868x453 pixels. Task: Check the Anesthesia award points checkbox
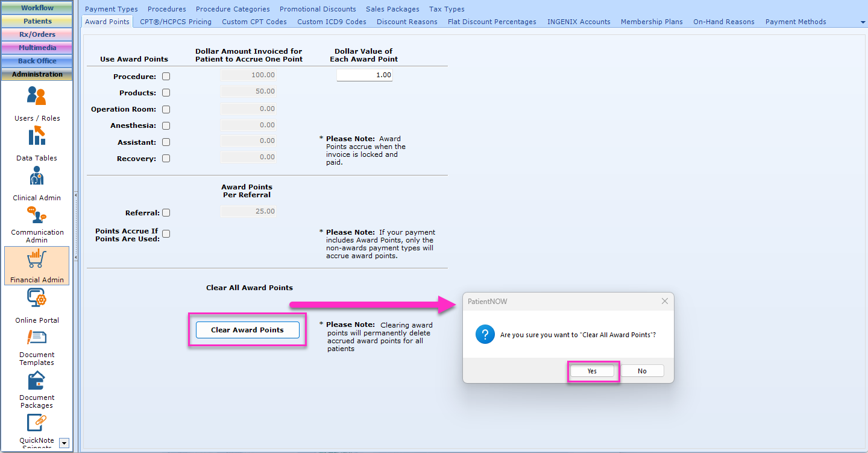tap(166, 125)
